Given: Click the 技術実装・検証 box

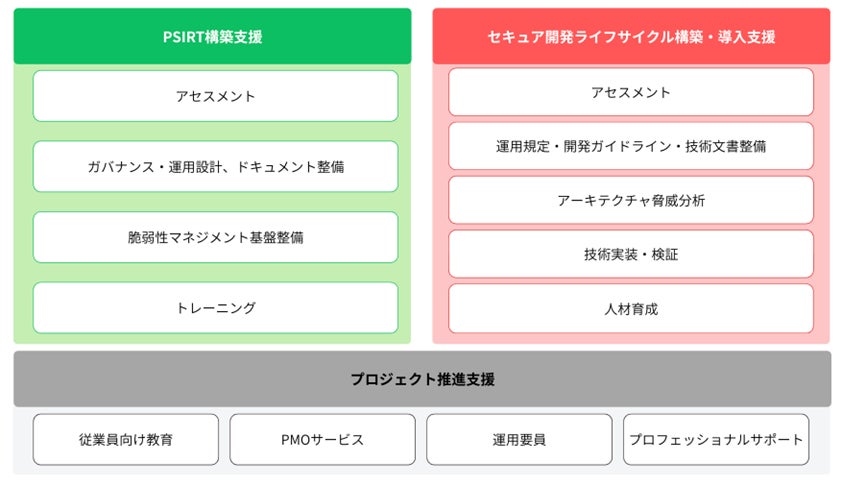Looking at the screenshot, I should pos(630,254).
